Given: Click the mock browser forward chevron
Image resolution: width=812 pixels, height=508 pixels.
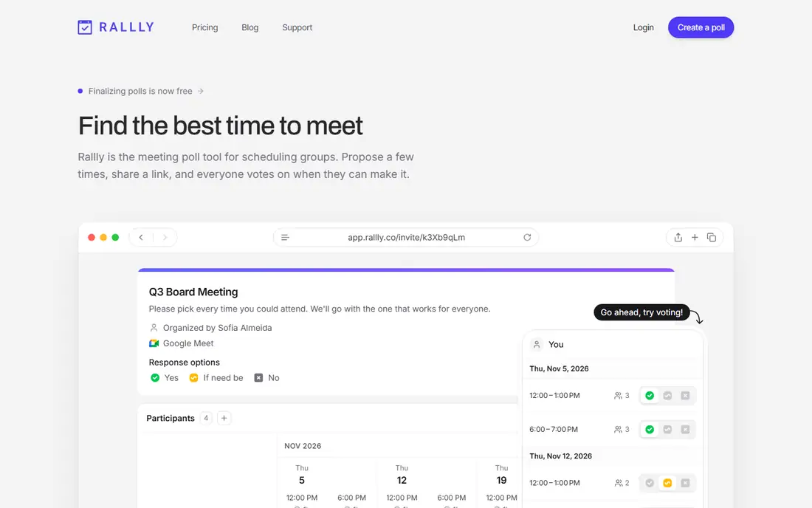Looking at the screenshot, I should point(165,237).
